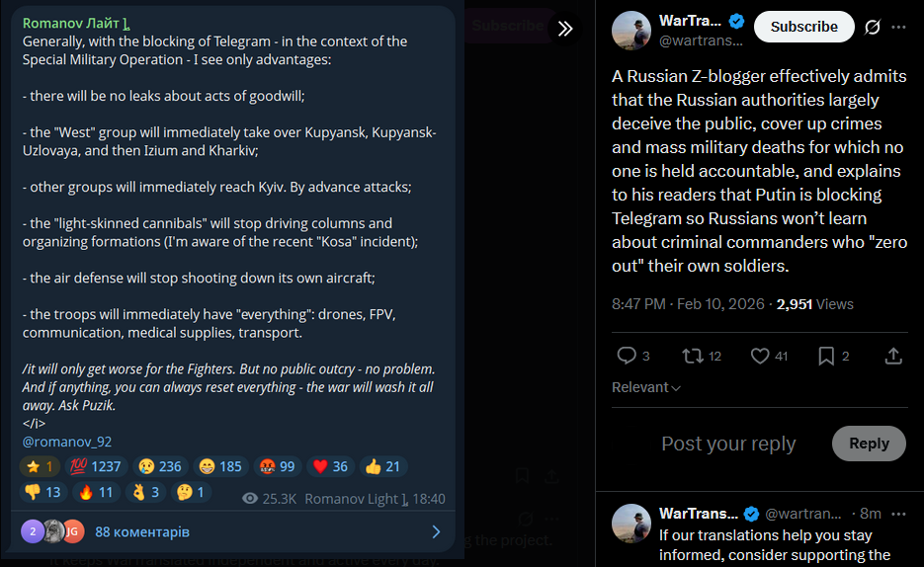Click the gray Reply button
924x567 pixels.
coord(869,444)
